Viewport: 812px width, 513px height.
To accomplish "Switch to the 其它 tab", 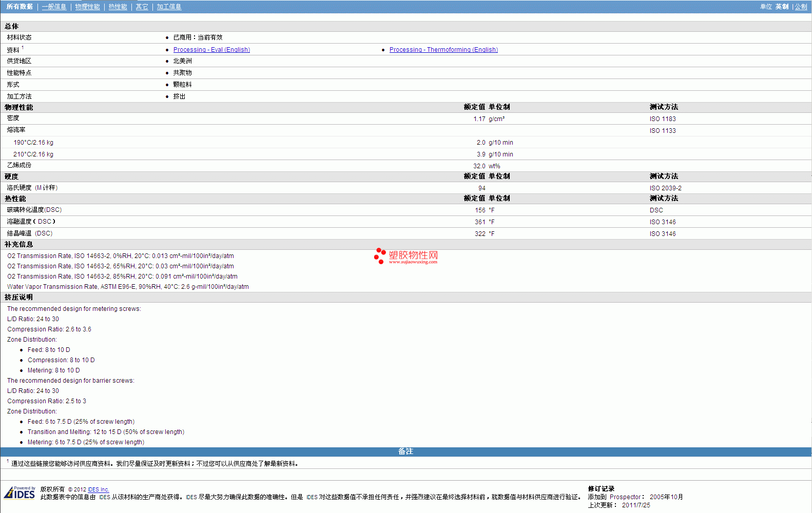I will click(x=142, y=7).
